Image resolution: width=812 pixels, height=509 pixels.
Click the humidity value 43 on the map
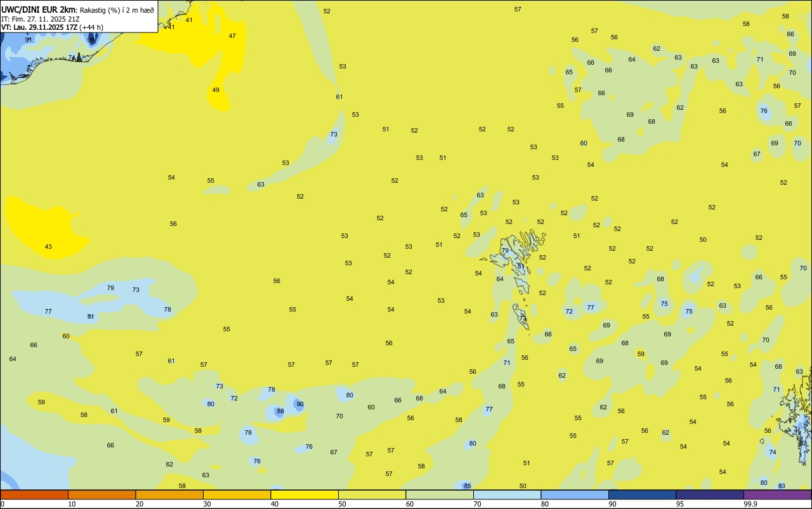click(48, 246)
